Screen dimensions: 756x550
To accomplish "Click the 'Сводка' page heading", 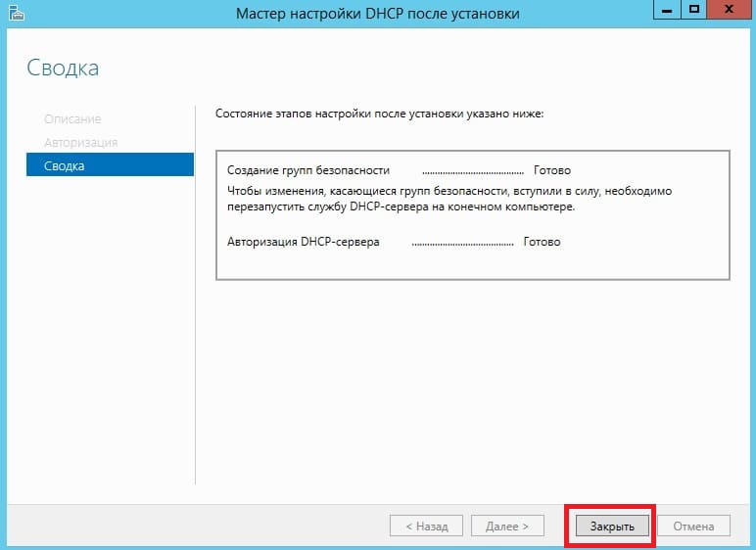I will [x=63, y=68].
